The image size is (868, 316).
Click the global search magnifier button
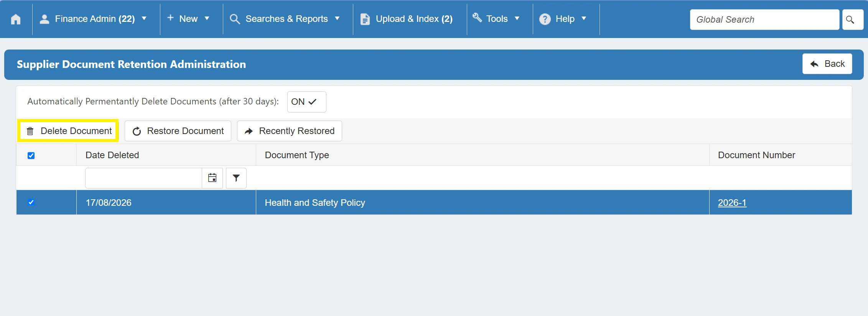852,20
